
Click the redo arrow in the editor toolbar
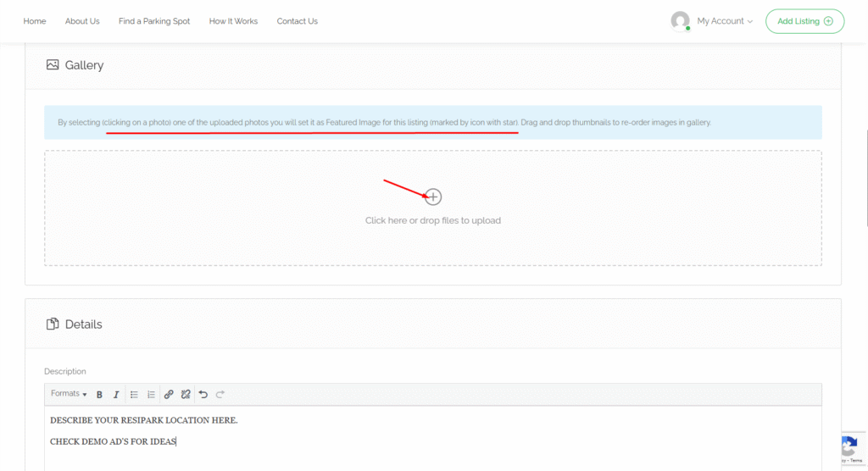click(220, 395)
